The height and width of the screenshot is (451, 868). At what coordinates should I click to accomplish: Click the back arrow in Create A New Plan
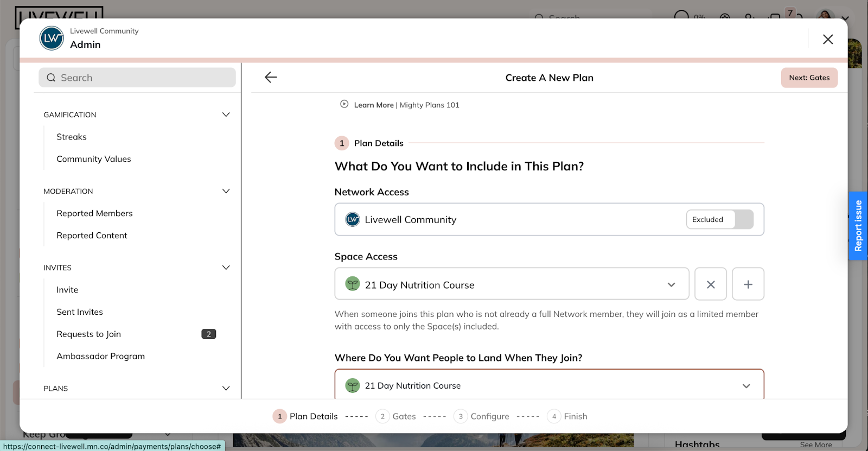(271, 77)
